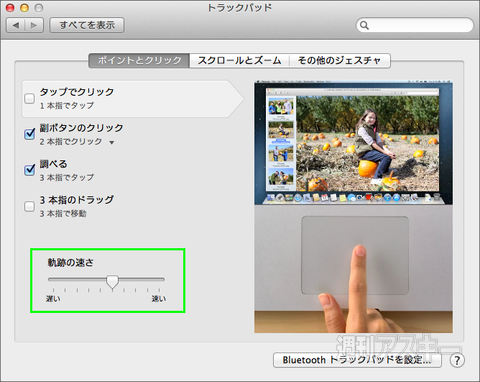Click the 遅い end of the tracking slider
Image resolution: width=480 pixels, height=382 pixels.
53,298
